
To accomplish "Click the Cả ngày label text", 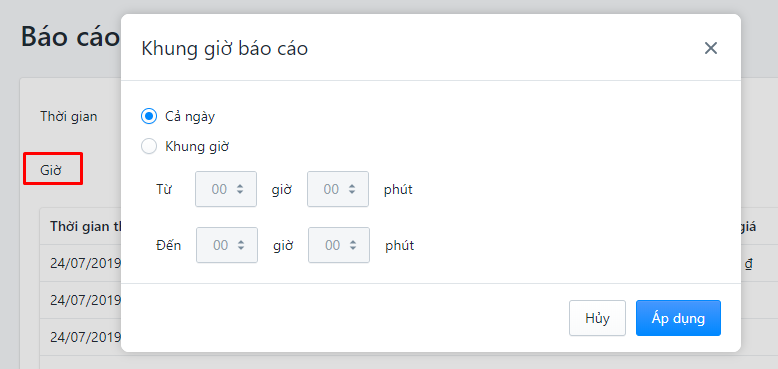I will (190, 117).
